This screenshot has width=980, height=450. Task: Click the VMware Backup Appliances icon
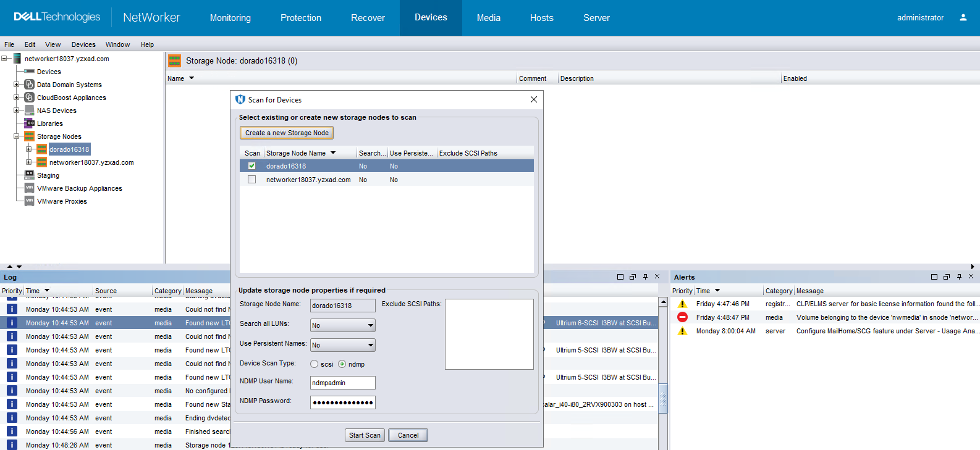coord(29,188)
